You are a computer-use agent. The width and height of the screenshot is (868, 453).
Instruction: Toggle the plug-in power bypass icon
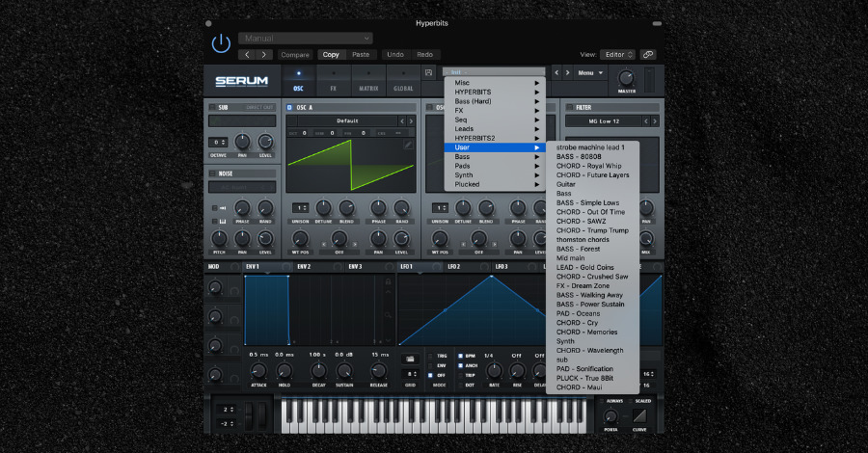point(221,43)
